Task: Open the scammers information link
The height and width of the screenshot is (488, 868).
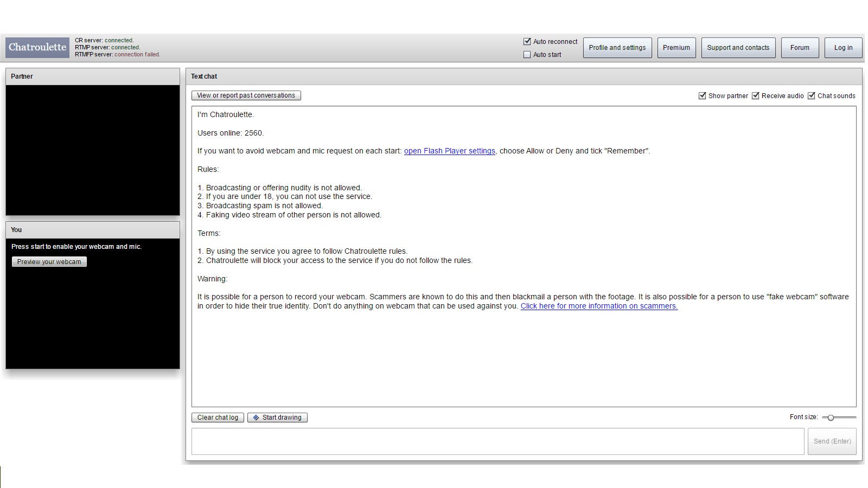Action: [599, 306]
